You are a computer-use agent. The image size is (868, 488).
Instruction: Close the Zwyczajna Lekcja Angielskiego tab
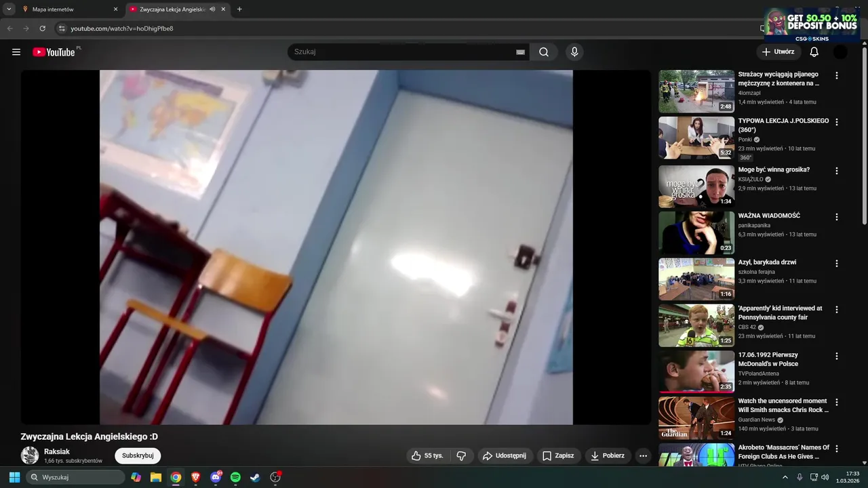coord(223,9)
